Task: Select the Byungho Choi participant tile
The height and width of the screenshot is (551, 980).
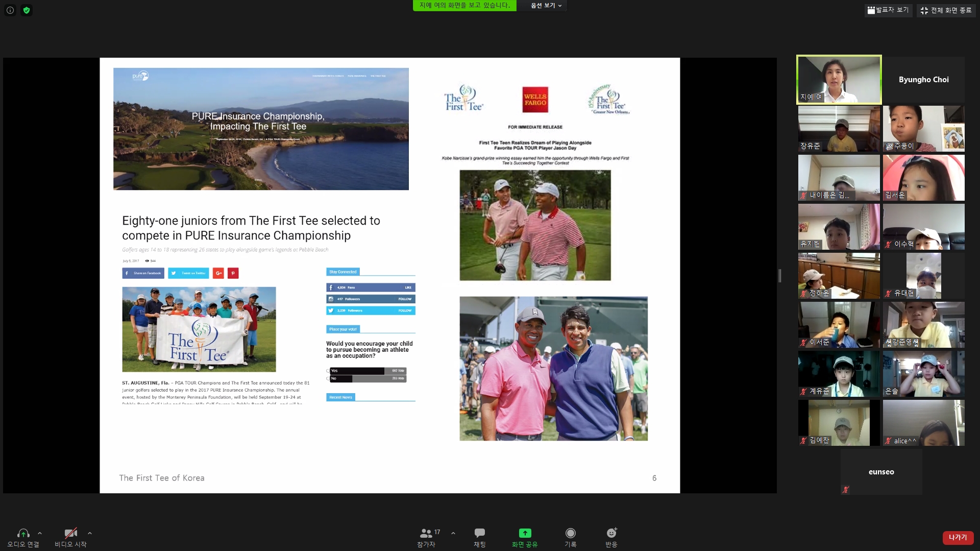Action: tap(923, 80)
